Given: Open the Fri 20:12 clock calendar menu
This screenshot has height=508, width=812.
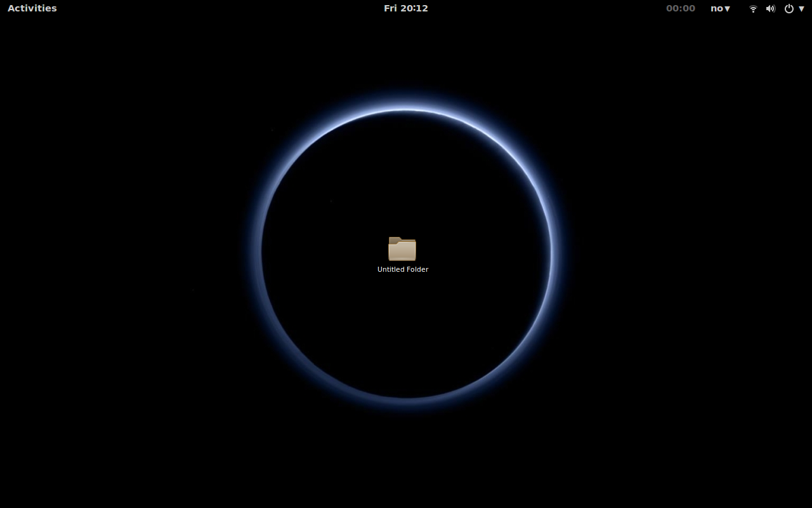Looking at the screenshot, I should coord(405,8).
